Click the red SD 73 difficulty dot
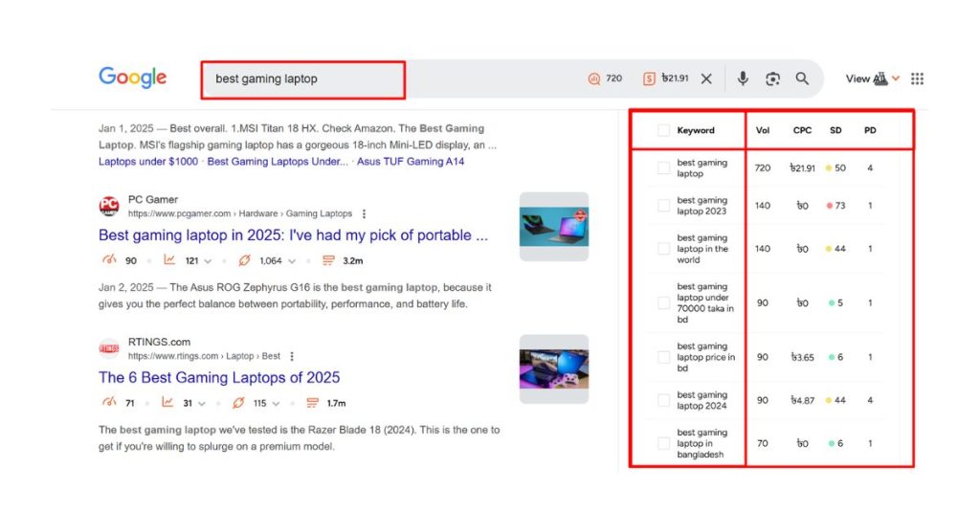980x513 pixels. click(x=830, y=206)
